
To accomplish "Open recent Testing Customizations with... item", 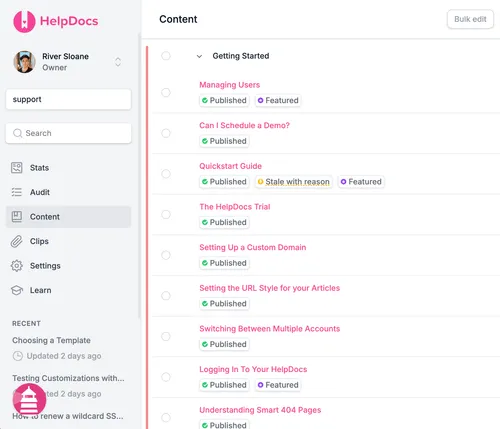I will (68, 378).
